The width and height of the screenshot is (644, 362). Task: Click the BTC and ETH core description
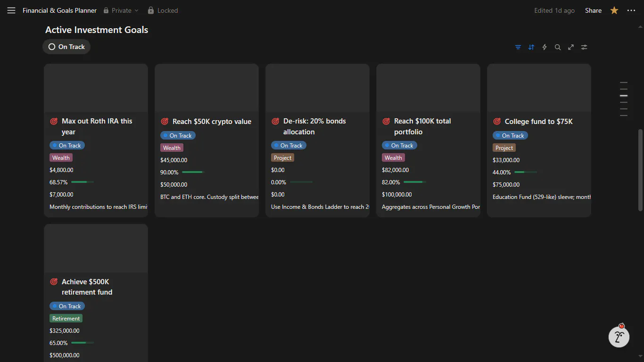click(x=209, y=197)
